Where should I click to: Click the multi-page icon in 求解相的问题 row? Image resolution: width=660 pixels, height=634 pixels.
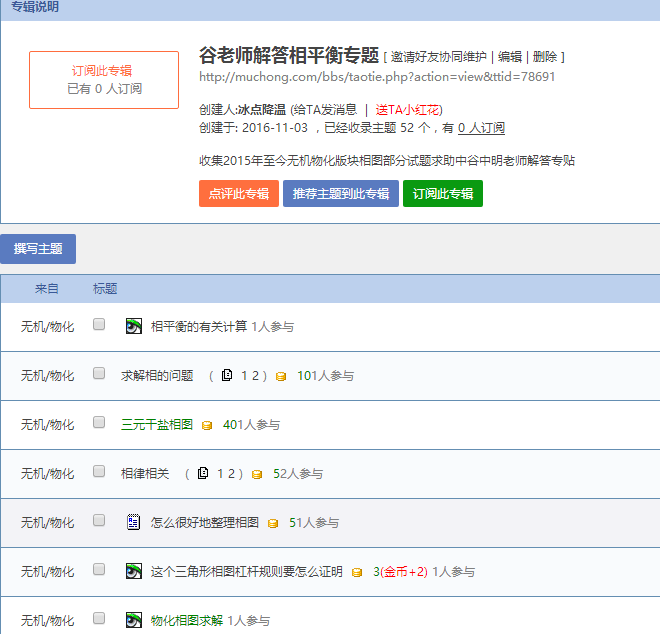227,375
